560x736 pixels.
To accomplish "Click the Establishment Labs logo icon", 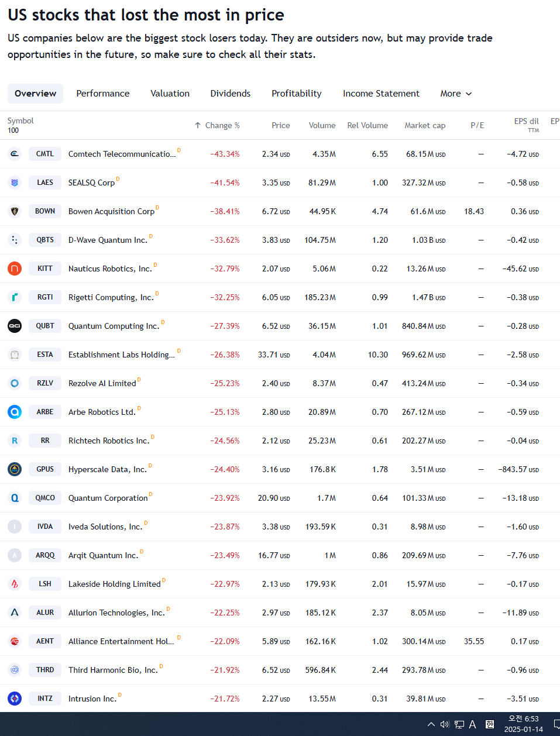I will point(15,355).
